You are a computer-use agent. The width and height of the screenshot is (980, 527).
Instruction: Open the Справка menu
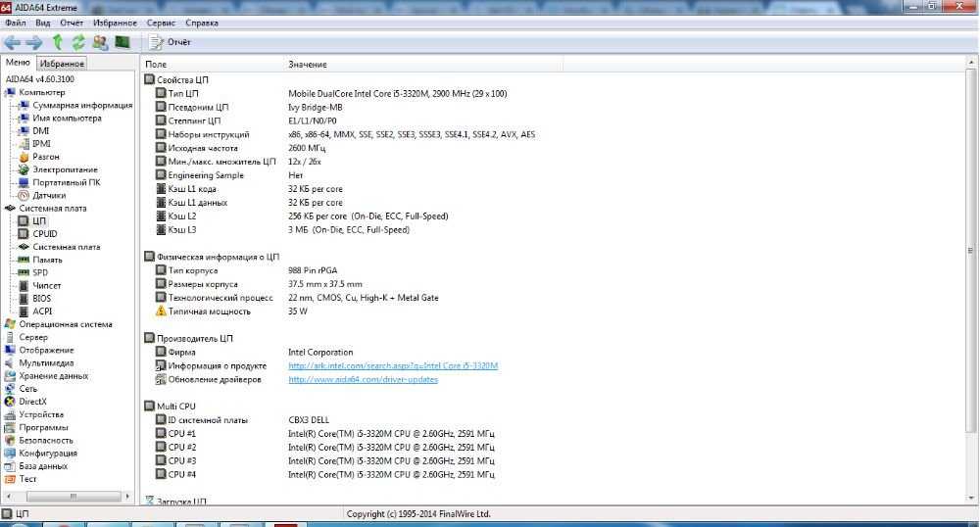[x=202, y=23]
